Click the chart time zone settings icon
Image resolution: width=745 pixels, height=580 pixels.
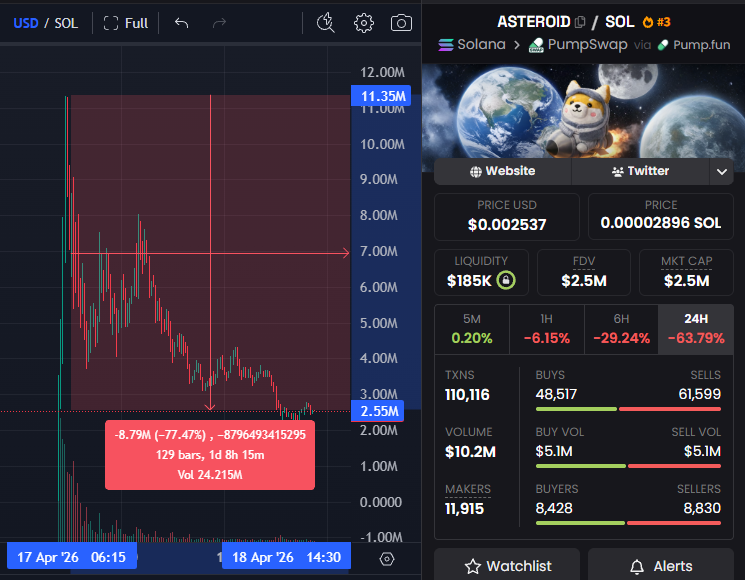pos(387,559)
